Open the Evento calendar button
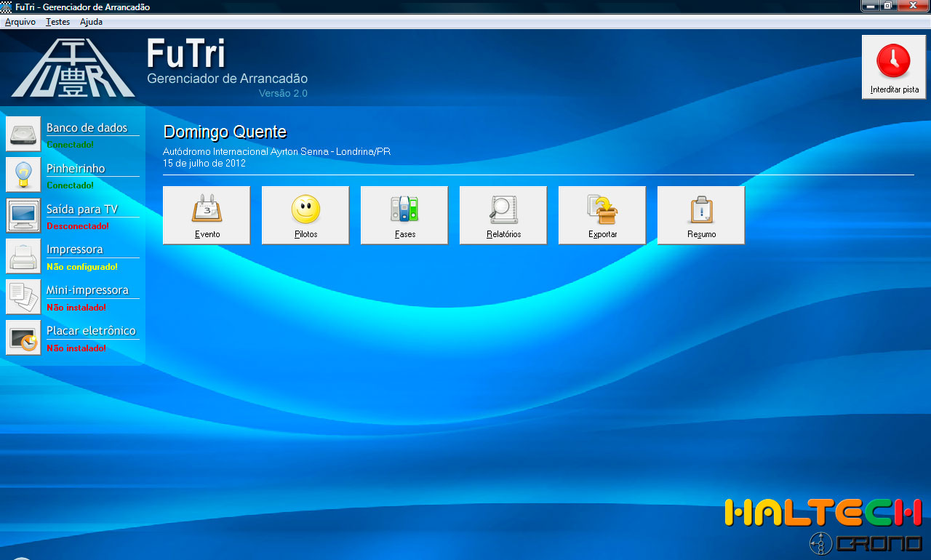Image resolution: width=931 pixels, height=560 pixels. [x=207, y=215]
